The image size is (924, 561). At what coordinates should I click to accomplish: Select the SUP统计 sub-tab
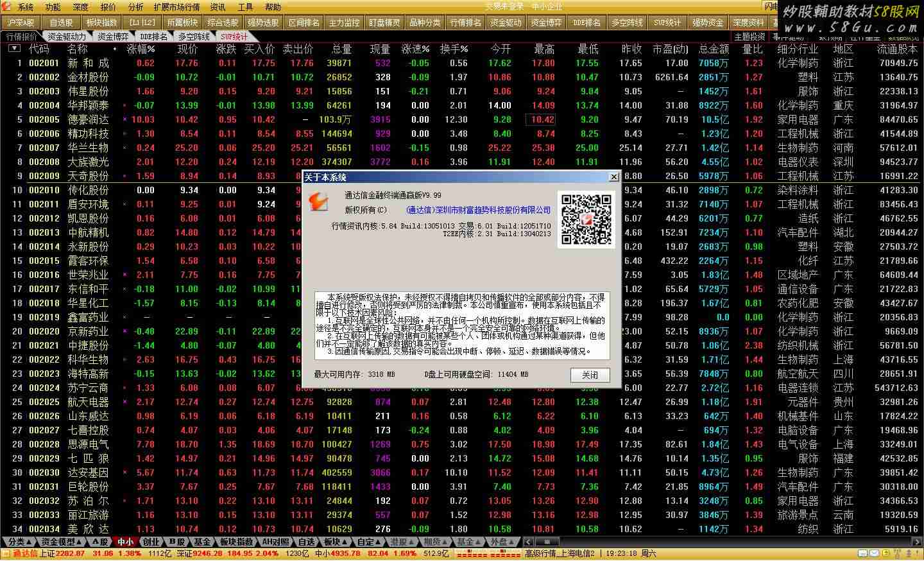(234, 37)
